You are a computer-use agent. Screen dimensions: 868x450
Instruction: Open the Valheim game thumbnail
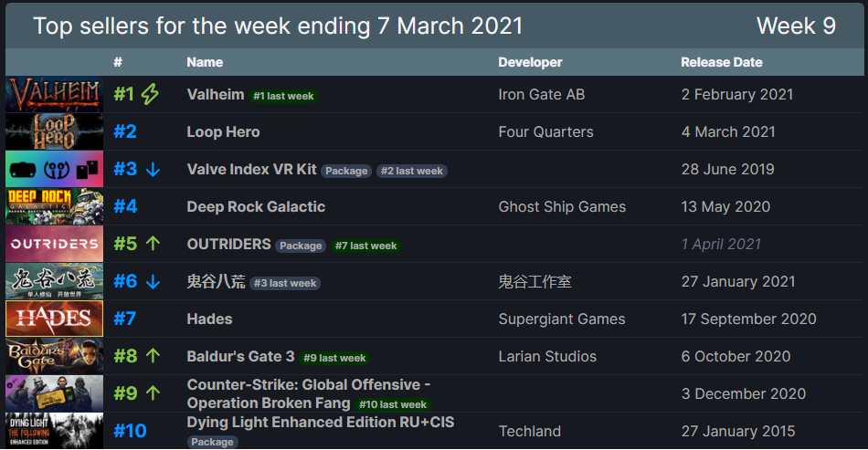54,95
